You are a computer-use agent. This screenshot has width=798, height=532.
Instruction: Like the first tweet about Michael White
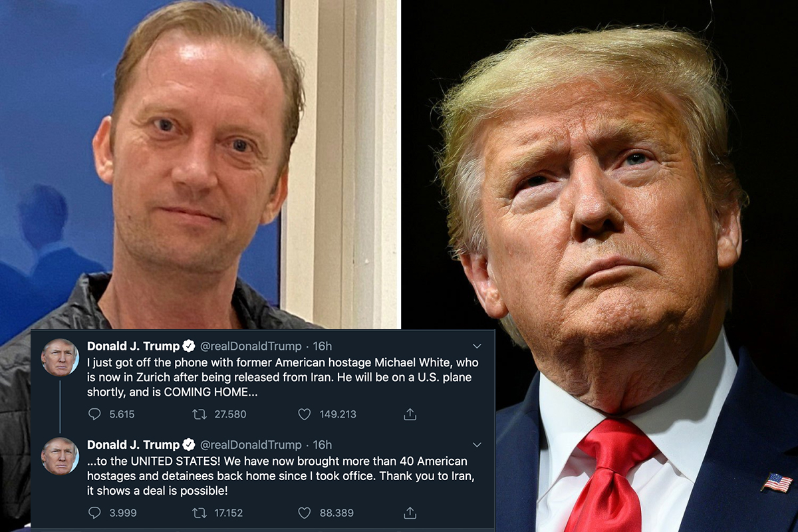tap(304, 414)
